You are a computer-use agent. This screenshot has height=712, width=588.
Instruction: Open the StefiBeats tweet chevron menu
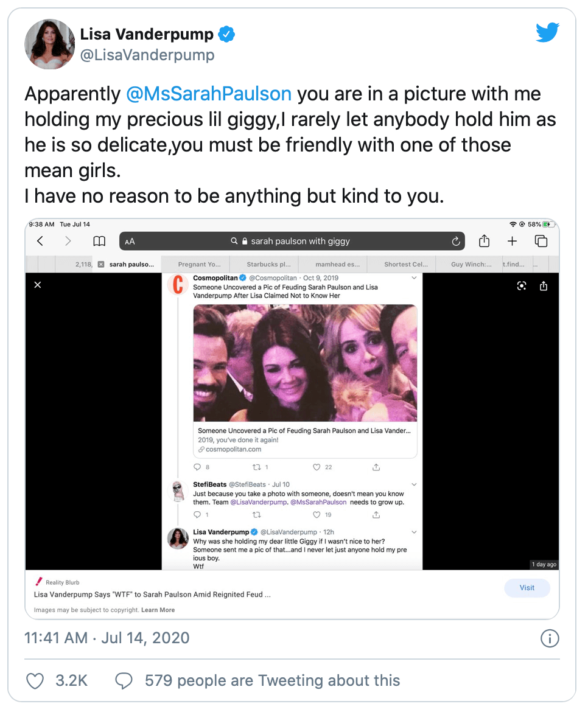point(414,485)
